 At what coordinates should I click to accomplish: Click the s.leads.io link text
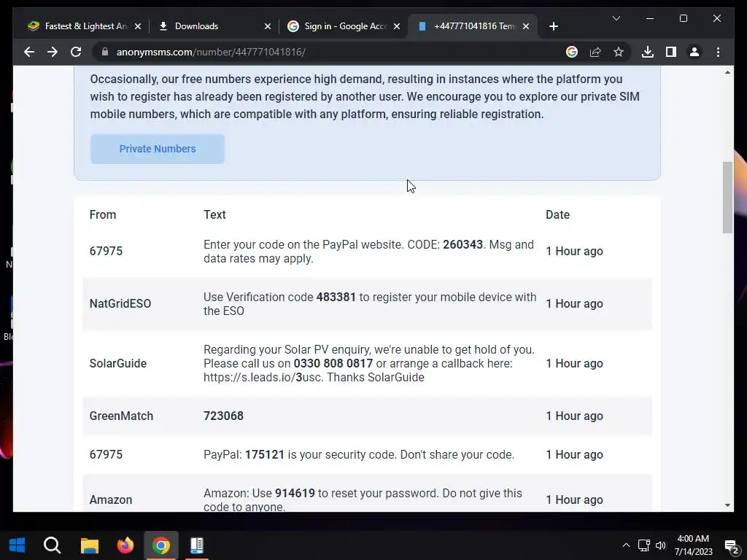tap(264, 377)
